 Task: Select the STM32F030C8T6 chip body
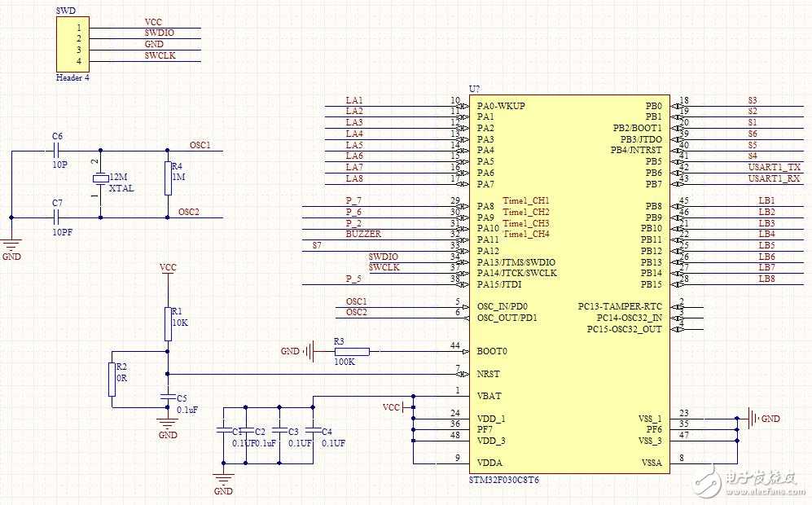coord(569,283)
